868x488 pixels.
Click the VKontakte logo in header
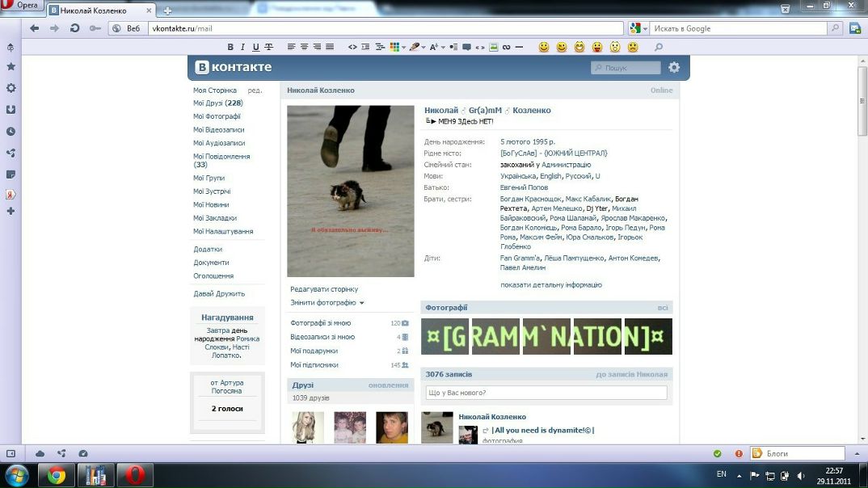[x=231, y=67]
